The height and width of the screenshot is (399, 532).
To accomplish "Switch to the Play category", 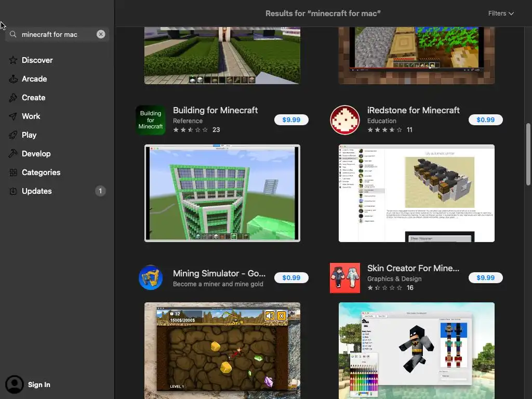I will pos(29,135).
